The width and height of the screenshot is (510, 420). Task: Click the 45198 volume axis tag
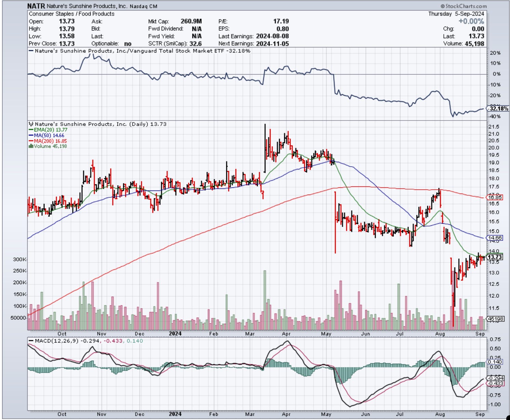495,319
